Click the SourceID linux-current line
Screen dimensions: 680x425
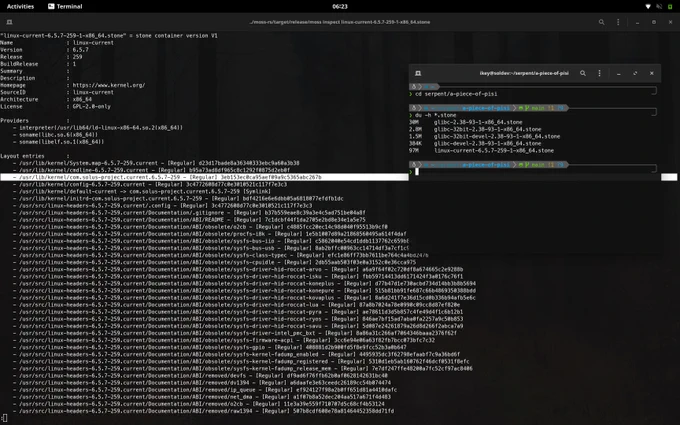tap(57, 92)
